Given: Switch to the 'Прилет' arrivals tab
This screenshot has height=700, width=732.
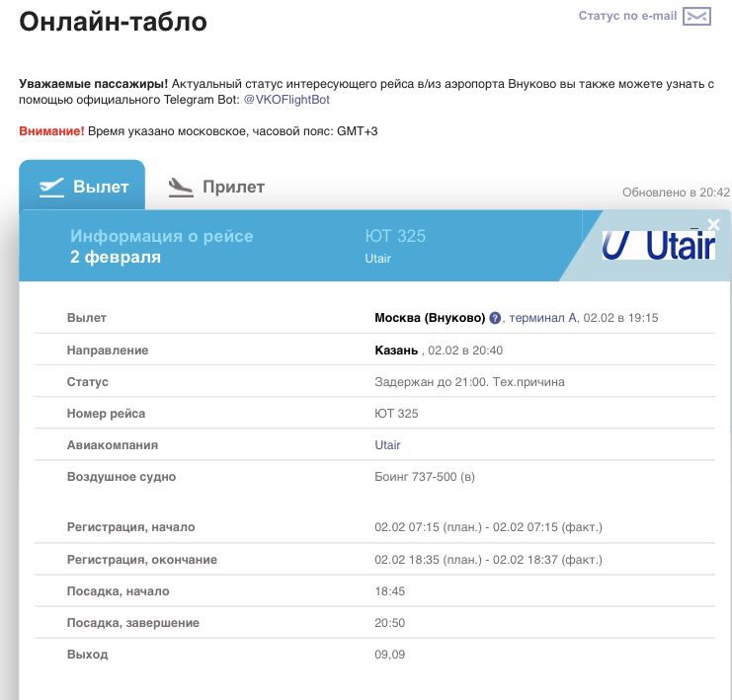Looking at the screenshot, I should pyautogui.click(x=216, y=188).
